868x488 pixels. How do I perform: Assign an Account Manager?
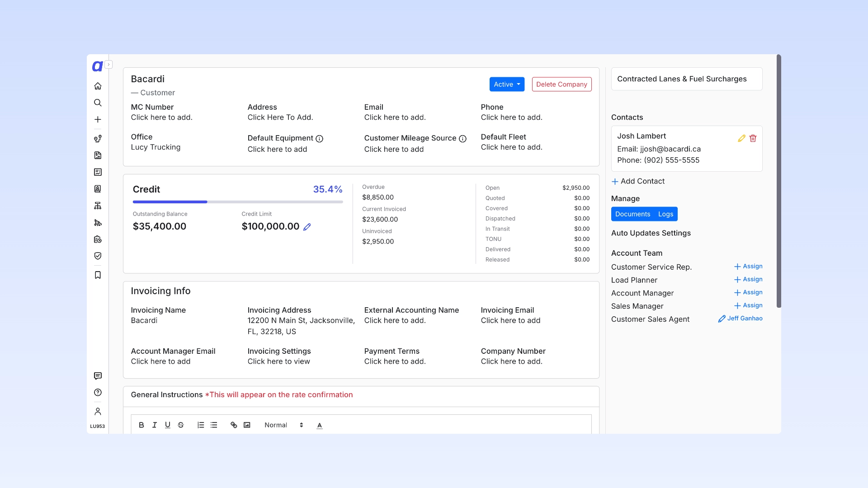pyautogui.click(x=748, y=293)
